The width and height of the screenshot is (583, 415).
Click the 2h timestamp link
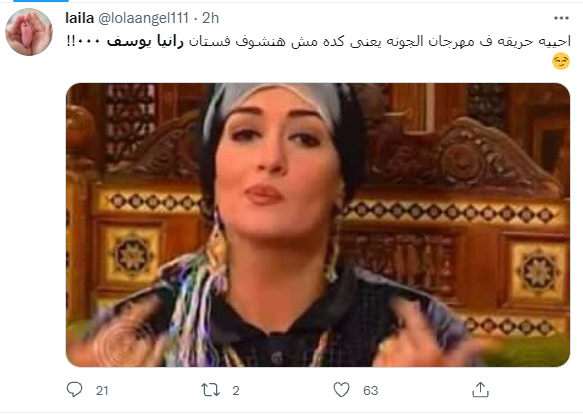[x=210, y=18]
